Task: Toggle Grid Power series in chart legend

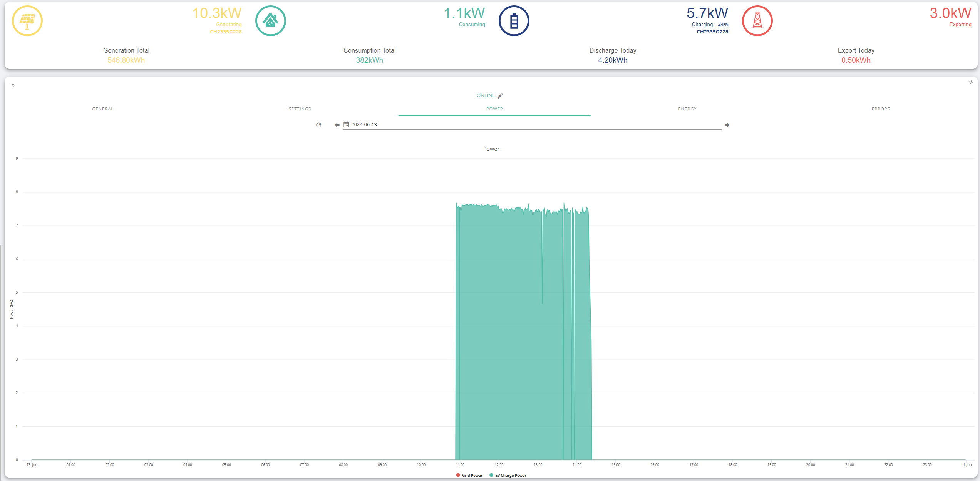Action: 469,475
